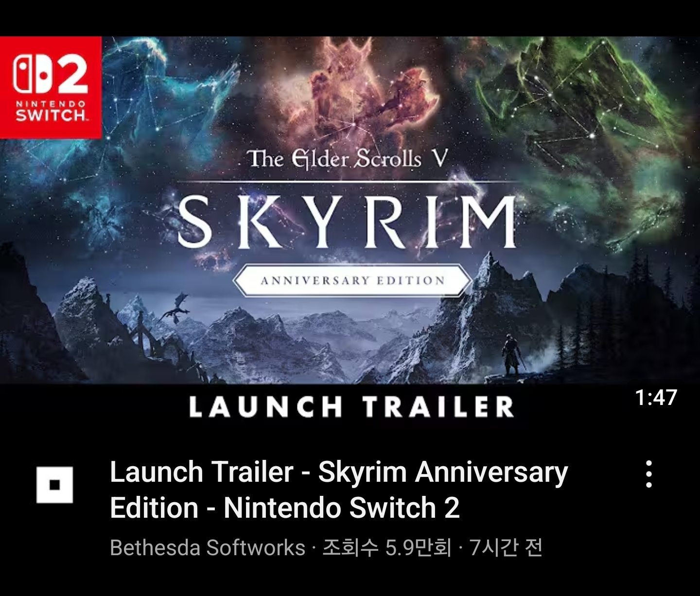Click the warrior figure on the cliff
The height and width of the screenshot is (596, 700).
512,355
